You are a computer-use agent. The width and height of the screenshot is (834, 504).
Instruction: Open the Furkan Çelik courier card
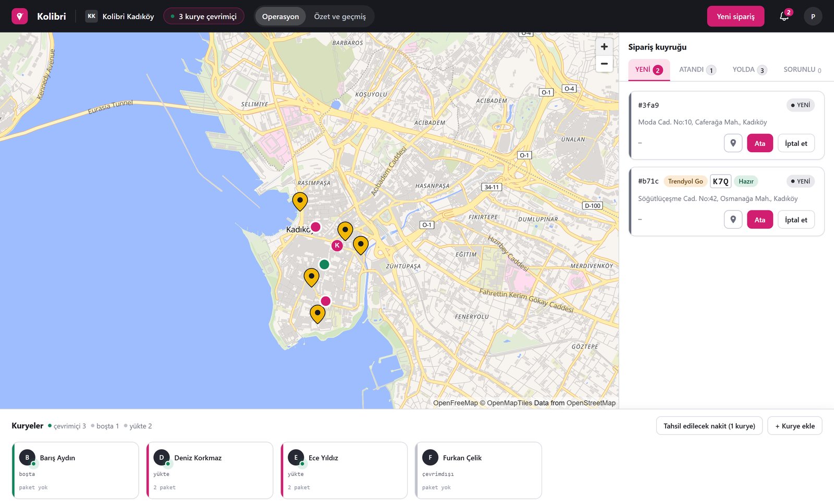coord(479,470)
